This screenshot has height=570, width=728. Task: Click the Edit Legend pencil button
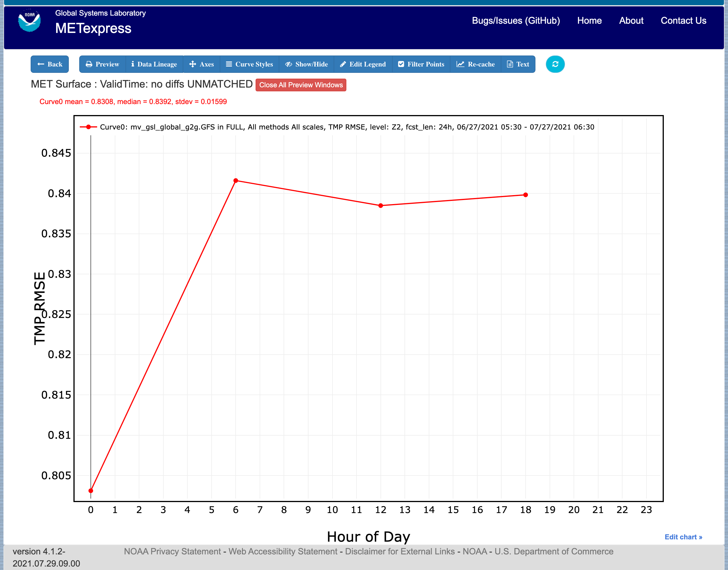363,64
